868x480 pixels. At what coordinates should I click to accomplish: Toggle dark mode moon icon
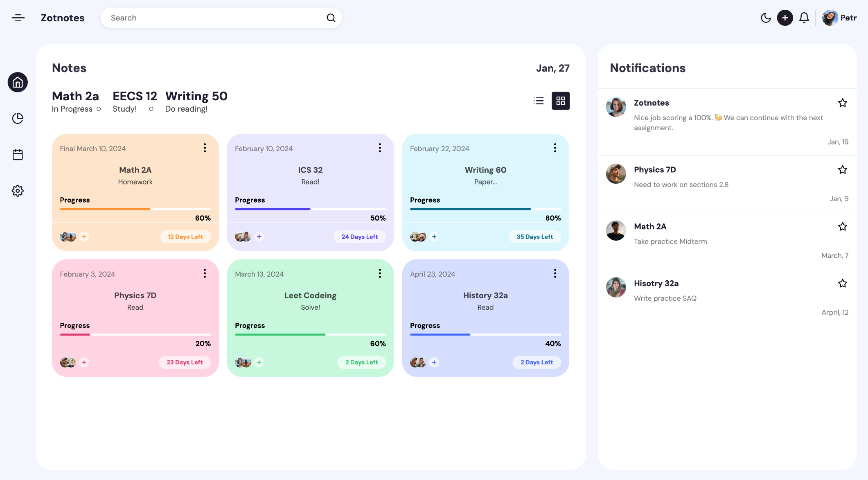pyautogui.click(x=765, y=18)
